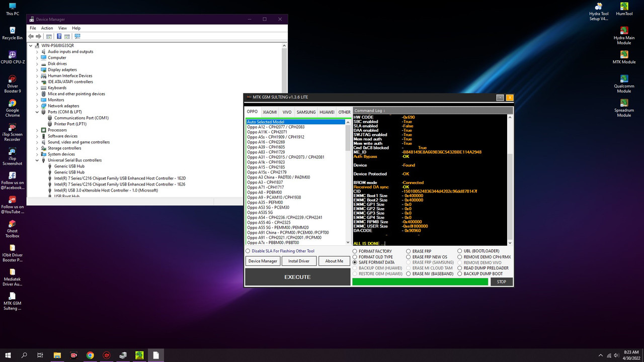
Task: Enable Disable SLA For Flashing Other Tool
Action: tap(247, 251)
